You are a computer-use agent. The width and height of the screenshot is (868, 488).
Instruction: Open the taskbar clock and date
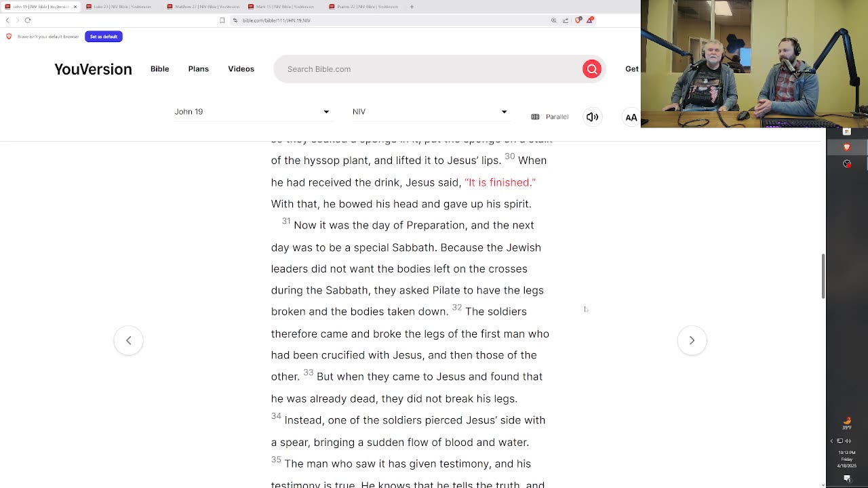(x=847, y=459)
